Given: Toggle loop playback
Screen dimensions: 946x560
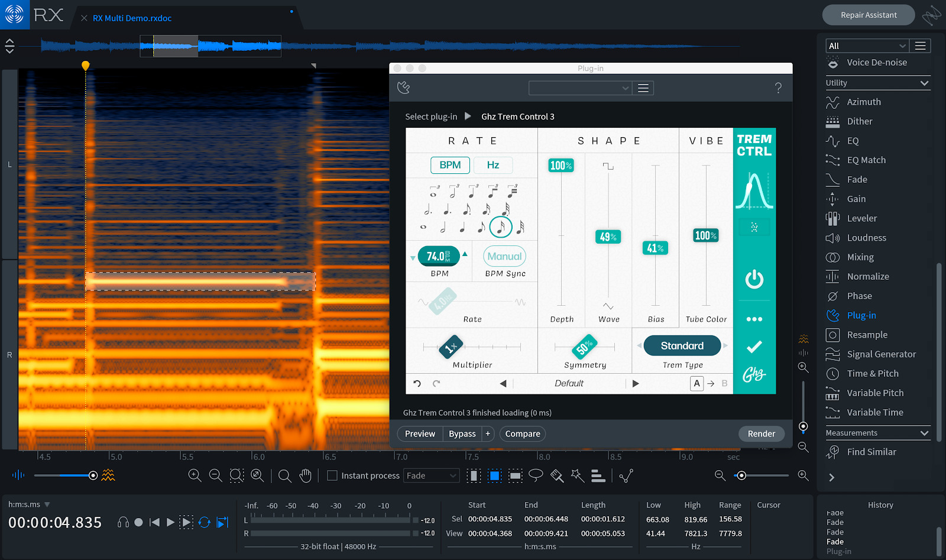Looking at the screenshot, I should click(205, 522).
